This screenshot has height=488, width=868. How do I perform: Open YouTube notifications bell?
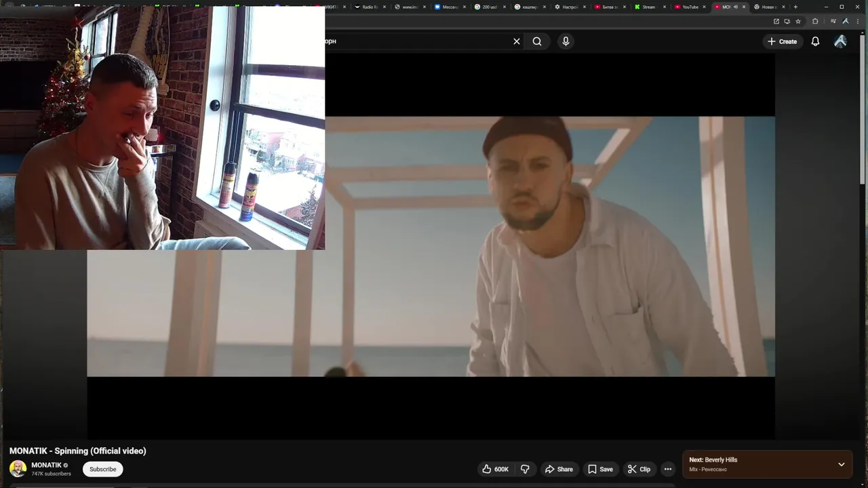click(x=815, y=41)
